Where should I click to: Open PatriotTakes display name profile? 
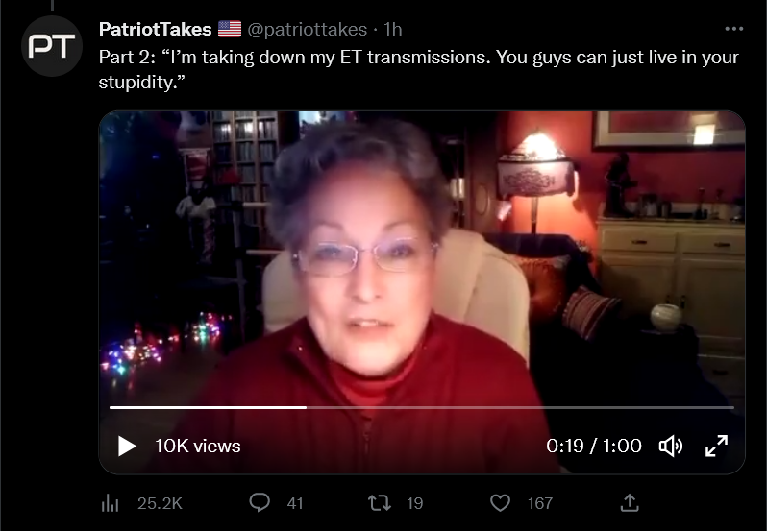pyautogui.click(x=155, y=30)
